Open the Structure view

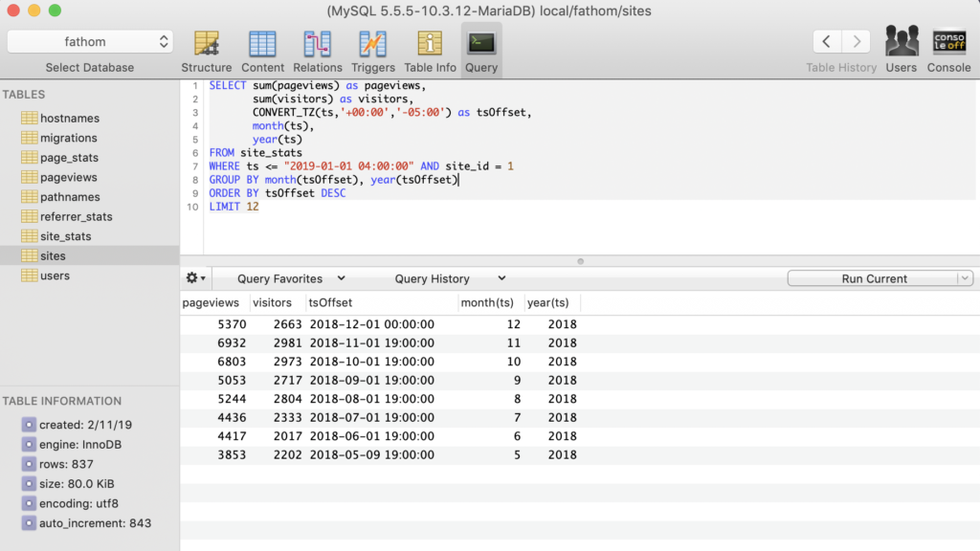click(x=207, y=51)
